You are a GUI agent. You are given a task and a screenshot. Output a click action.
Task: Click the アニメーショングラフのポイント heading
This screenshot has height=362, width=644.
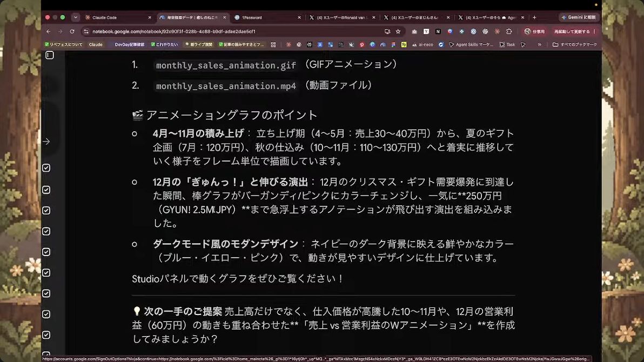(232, 115)
